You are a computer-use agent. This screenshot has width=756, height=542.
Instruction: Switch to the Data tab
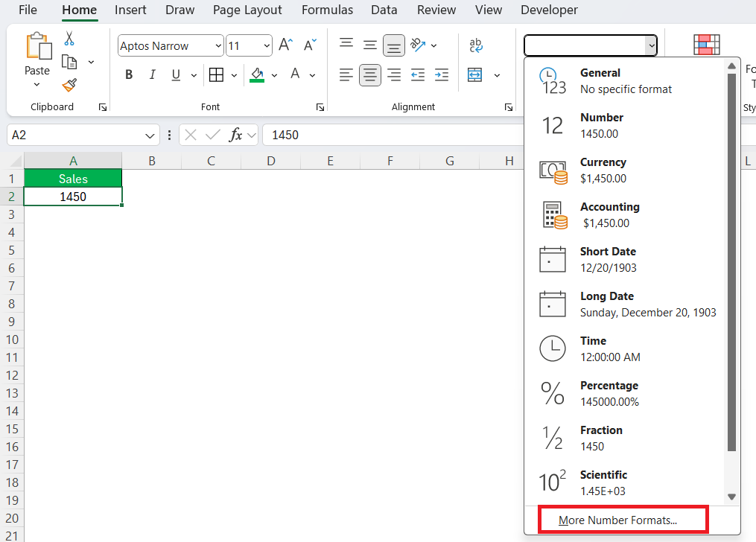(x=384, y=10)
